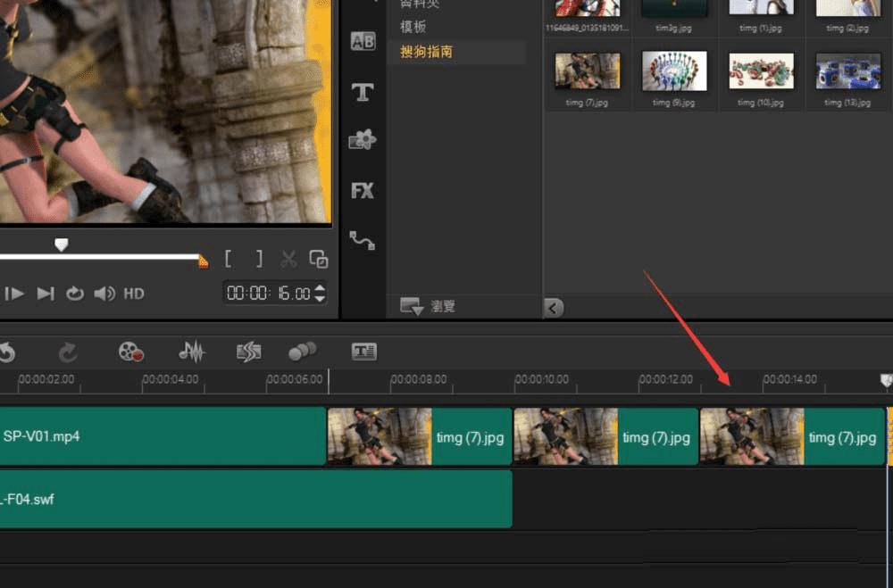This screenshot has width=893, height=588.
Task: Click the preview scrubber white jog handle
Action: pos(61,244)
